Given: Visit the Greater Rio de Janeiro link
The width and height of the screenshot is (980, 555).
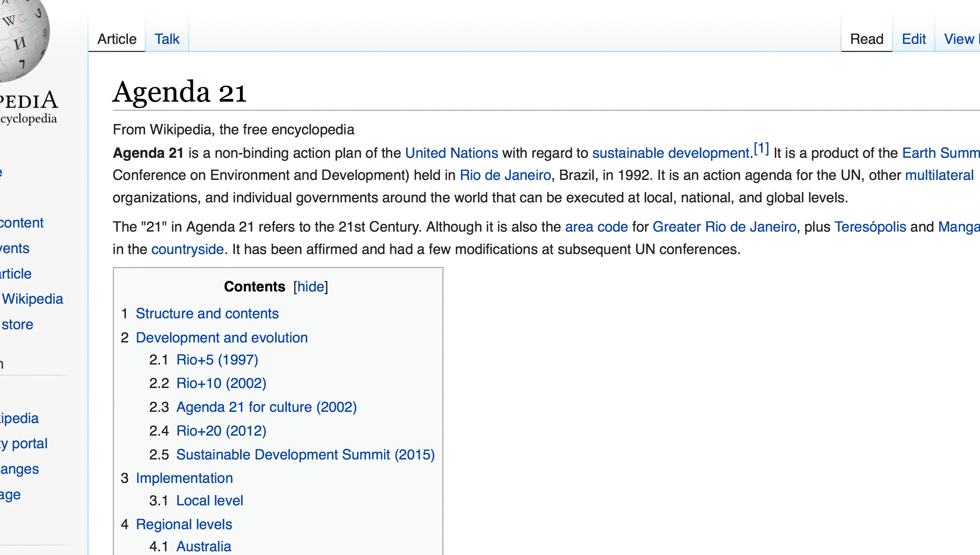Looking at the screenshot, I should click(x=724, y=227).
